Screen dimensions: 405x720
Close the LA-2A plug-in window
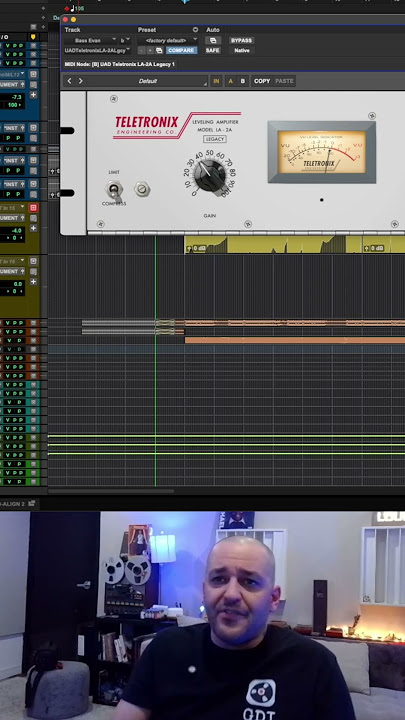pos(65,19)
